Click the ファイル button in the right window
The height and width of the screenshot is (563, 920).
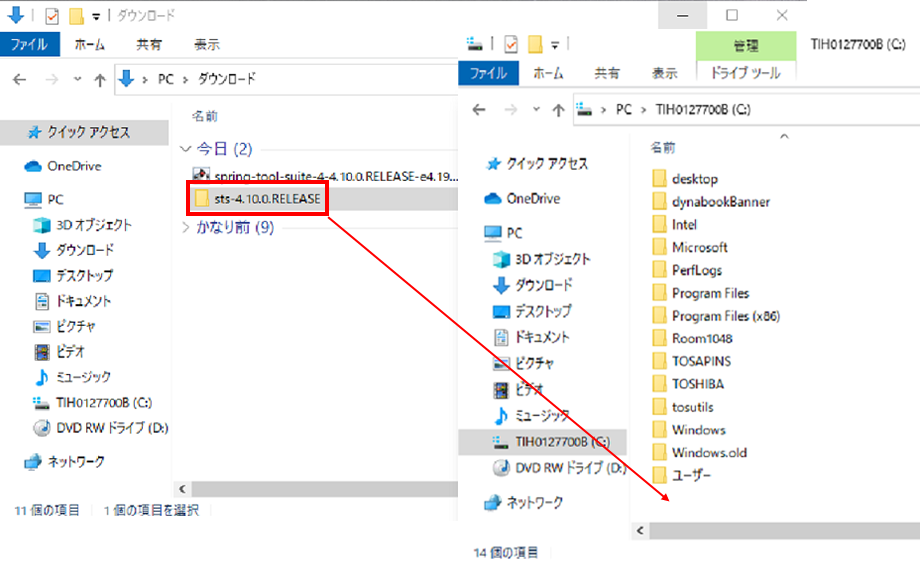coord(488,73)
